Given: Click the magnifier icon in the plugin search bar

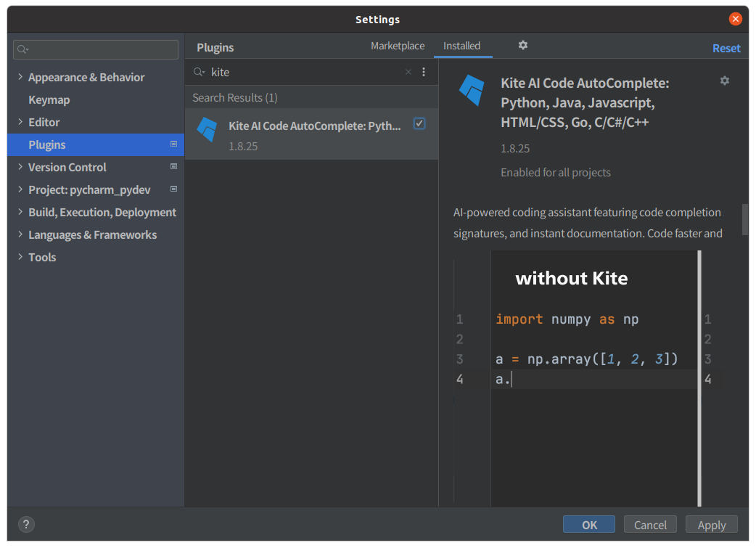Looking at the screenshot, I should [198, 72].
